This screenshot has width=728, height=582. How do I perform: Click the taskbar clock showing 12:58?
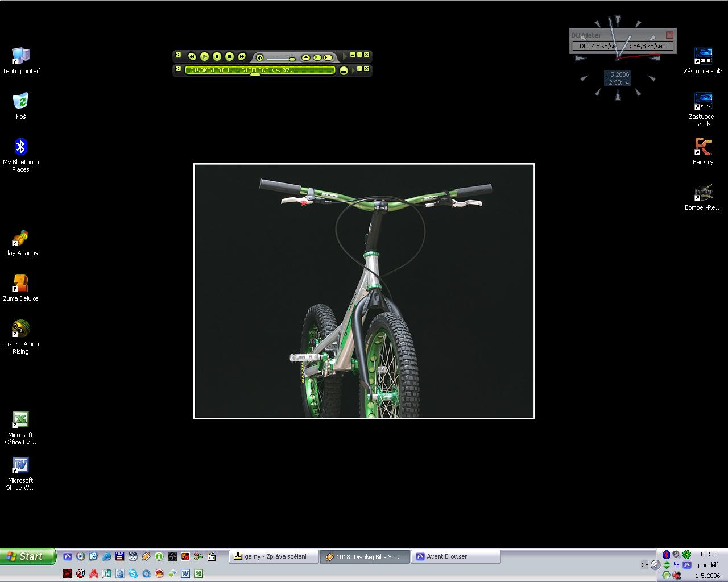(708, 554)
